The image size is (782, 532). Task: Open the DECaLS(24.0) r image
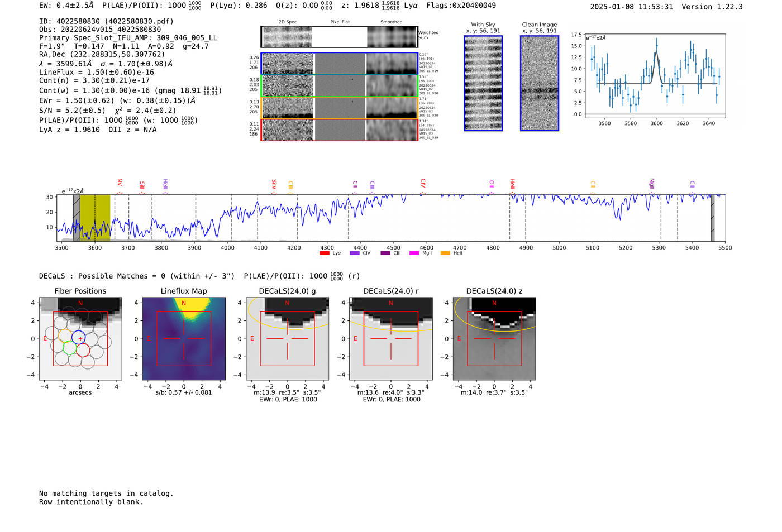click(x=390, y=338)
